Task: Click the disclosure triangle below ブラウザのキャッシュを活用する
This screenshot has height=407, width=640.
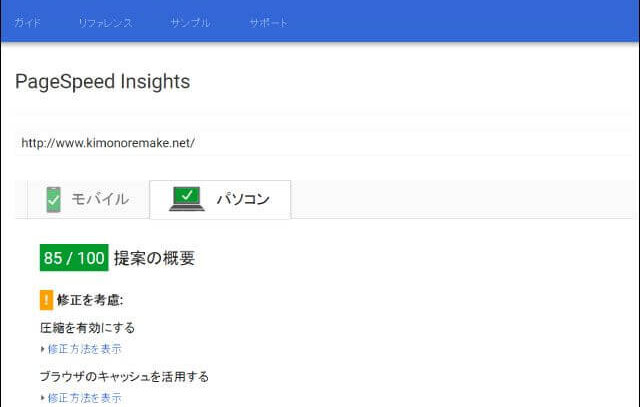Action: point(42,397)
